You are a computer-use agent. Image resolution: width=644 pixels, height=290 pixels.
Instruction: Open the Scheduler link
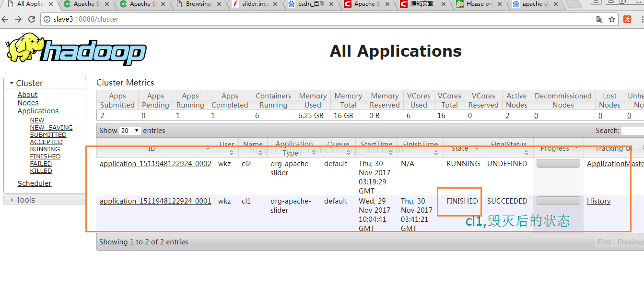(x=35, y=183)
